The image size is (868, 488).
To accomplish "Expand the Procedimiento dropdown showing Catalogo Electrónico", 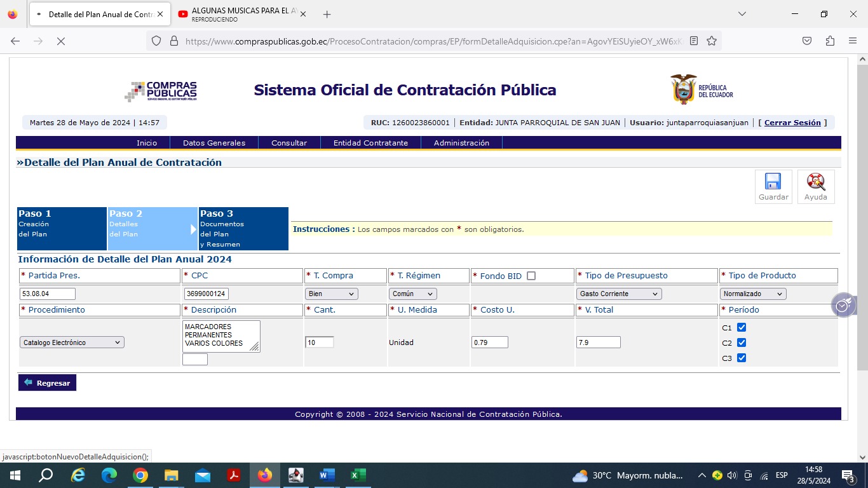I will pyautogui.click(x=72, y=342).
